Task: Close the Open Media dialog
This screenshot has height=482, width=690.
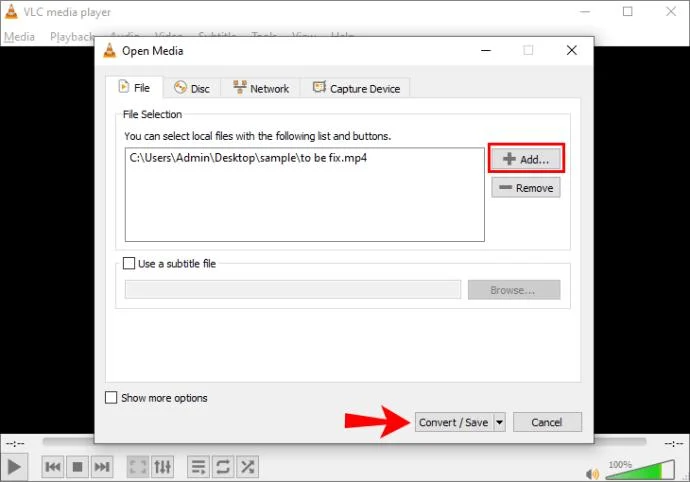Action: (x=572, y=50)
